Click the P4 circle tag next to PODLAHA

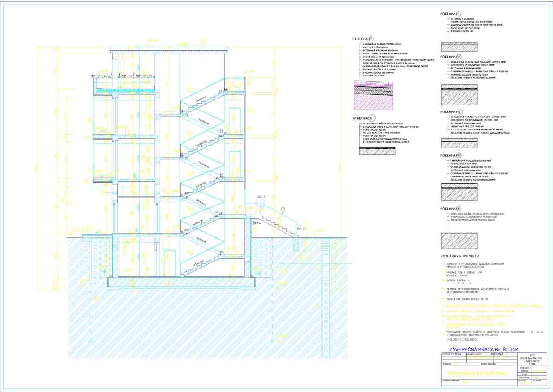459,156
